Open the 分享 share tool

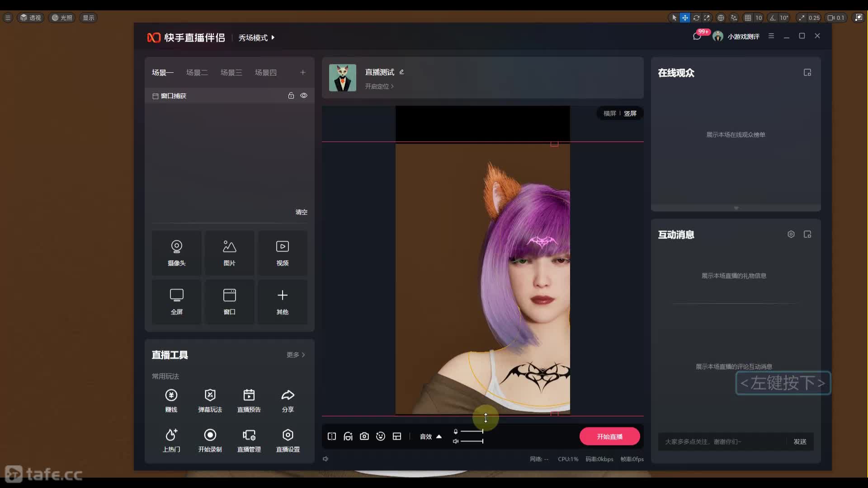click(288, 400)
